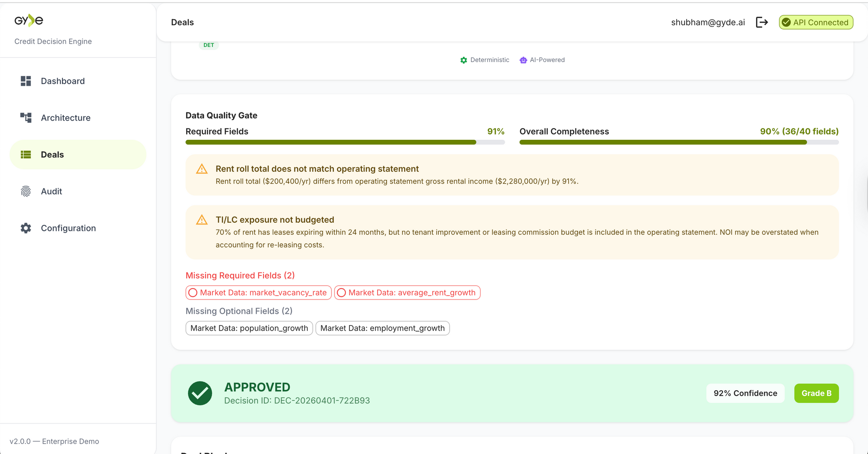868x454 pixels.
Task: Click the Deterministic gear legend icon
Action: (x=464, y=60)
